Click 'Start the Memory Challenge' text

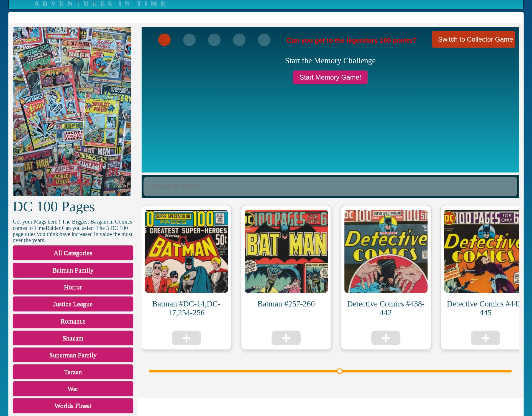click(330, 60)
